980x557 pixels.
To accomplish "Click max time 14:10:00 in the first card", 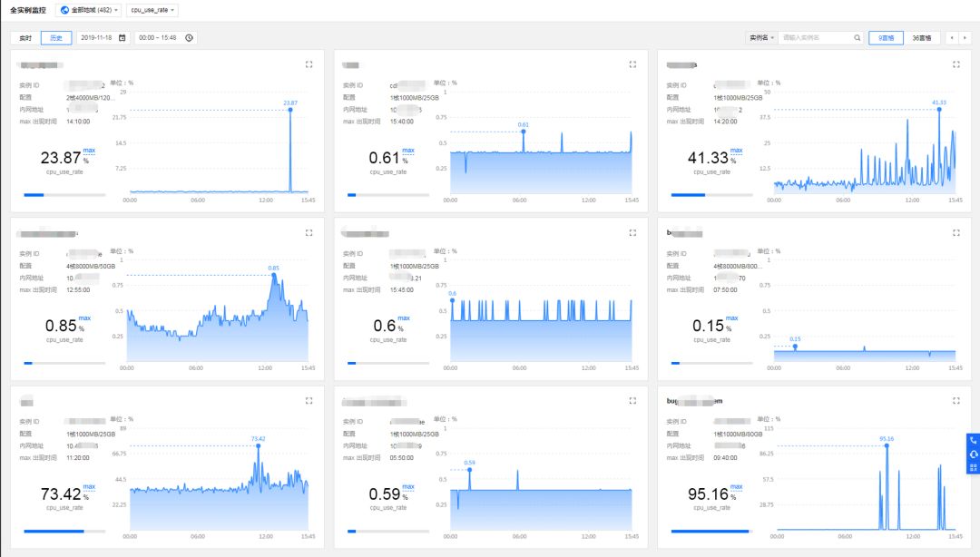I will coord(78,122).
